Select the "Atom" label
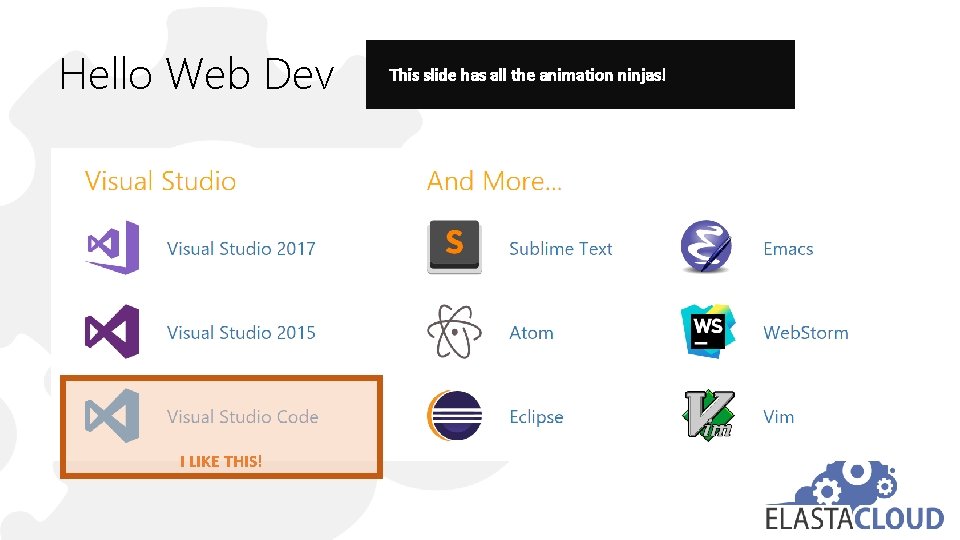The width and height of the screenshot is (960, 540). [531, 332]
